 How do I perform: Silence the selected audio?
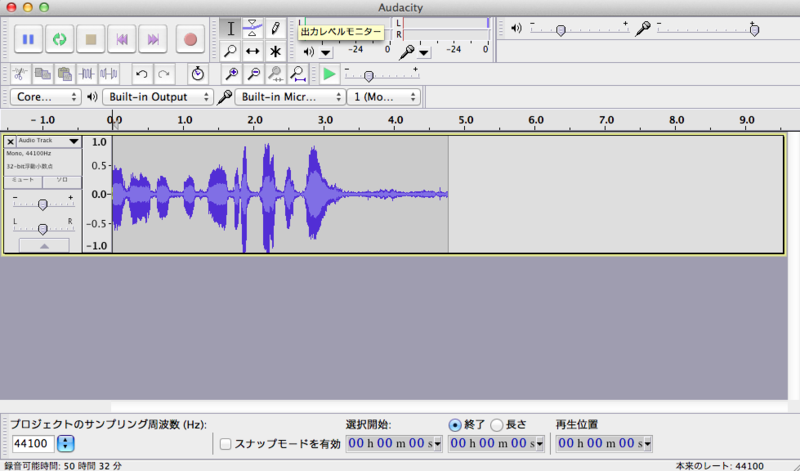[x=109, y=75]
